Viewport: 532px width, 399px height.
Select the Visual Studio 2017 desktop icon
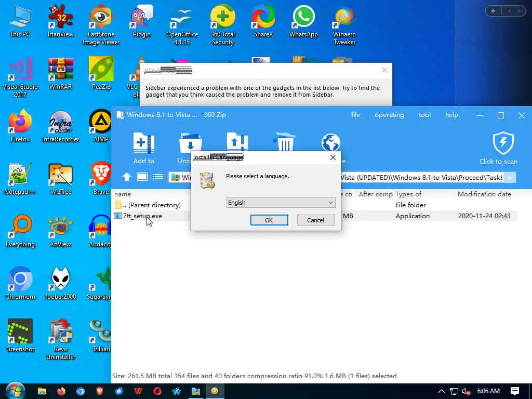click(x=20, y=77)
